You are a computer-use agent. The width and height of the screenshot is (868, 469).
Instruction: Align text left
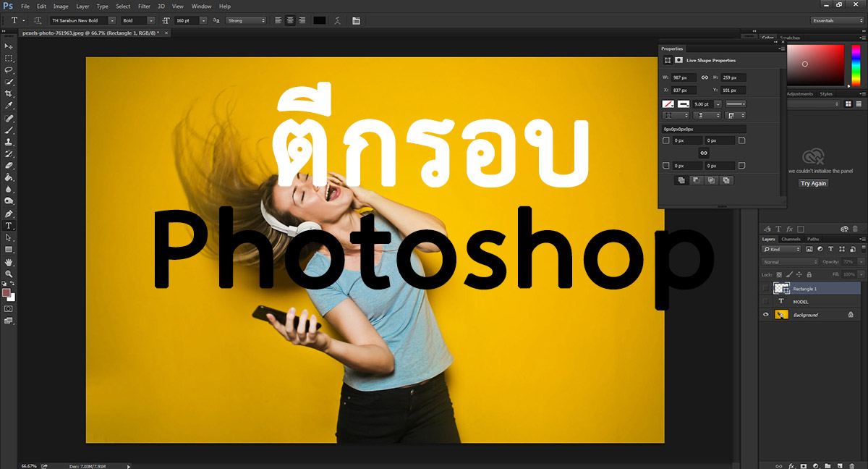(280, 21)
